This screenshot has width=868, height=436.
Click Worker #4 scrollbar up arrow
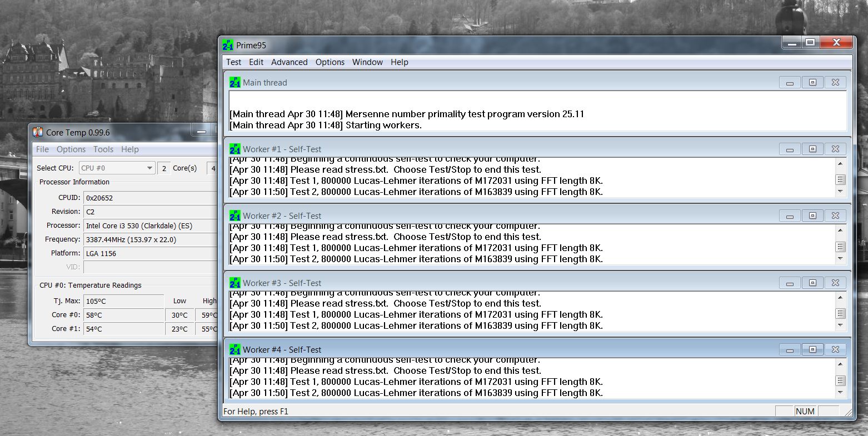pos(840,364)
